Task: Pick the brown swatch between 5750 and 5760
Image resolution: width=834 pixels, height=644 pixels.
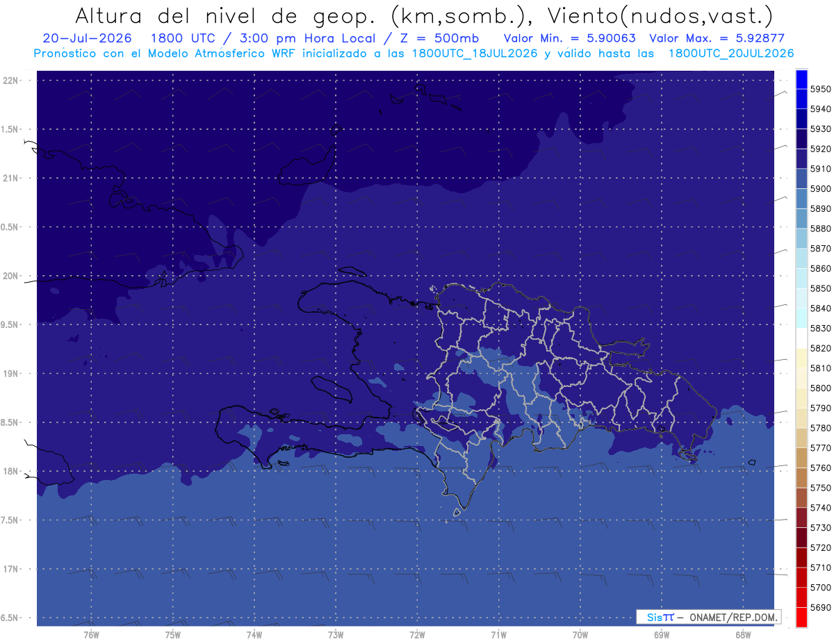Action: click(x=801, y=477)
